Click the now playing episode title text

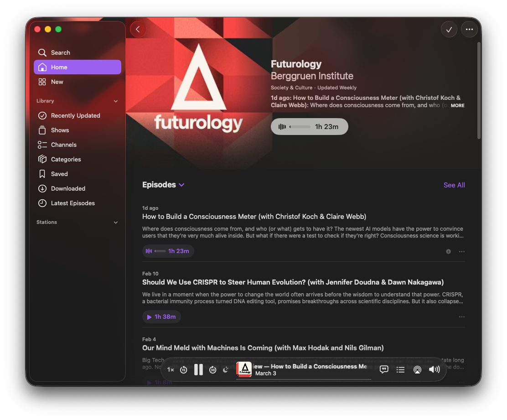tap(310, 366)
